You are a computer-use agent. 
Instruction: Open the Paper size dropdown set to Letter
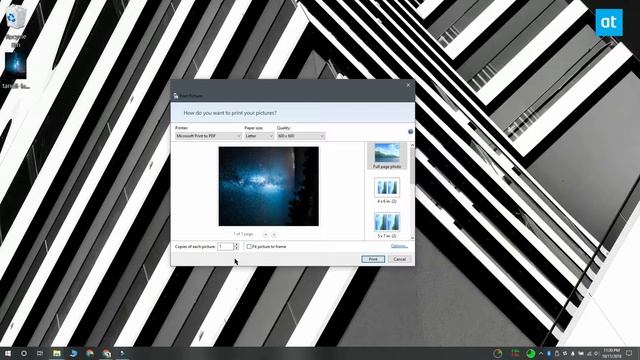click(x=259, y=136)
